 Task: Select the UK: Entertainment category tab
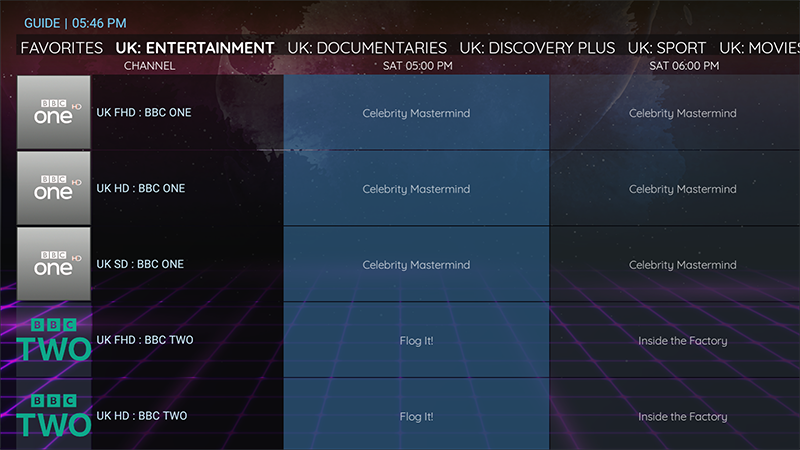[195, 48]
